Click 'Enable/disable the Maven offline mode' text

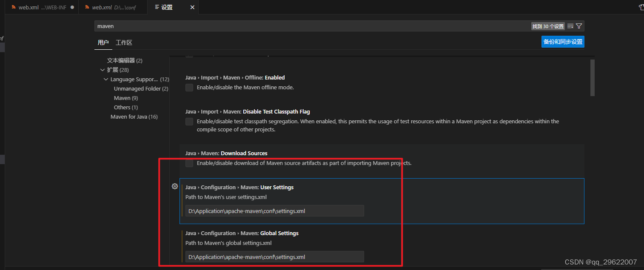[245, 88]
